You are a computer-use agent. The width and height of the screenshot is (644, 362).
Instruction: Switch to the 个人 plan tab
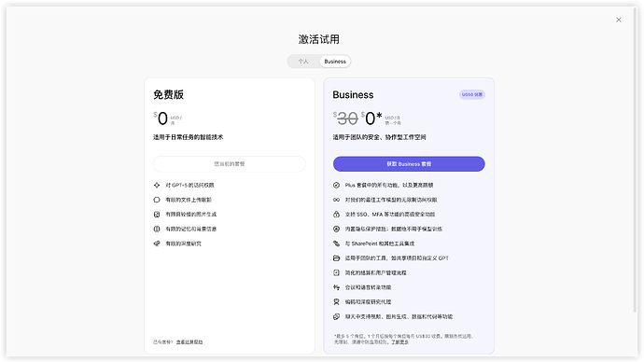pos(303,62)
